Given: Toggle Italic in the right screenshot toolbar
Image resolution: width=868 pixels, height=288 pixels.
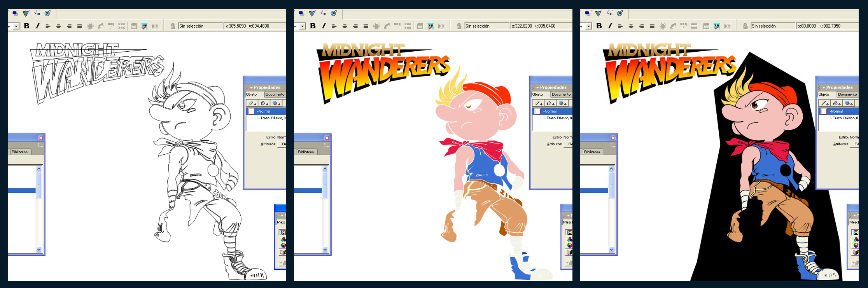Looking at the screenshot, I should tap(610, 26).
